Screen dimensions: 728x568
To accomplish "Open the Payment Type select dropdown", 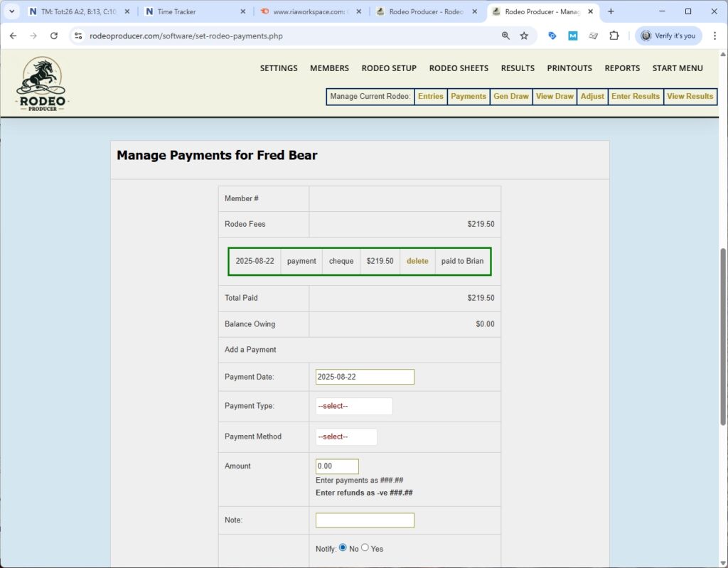I will point(354,406).
